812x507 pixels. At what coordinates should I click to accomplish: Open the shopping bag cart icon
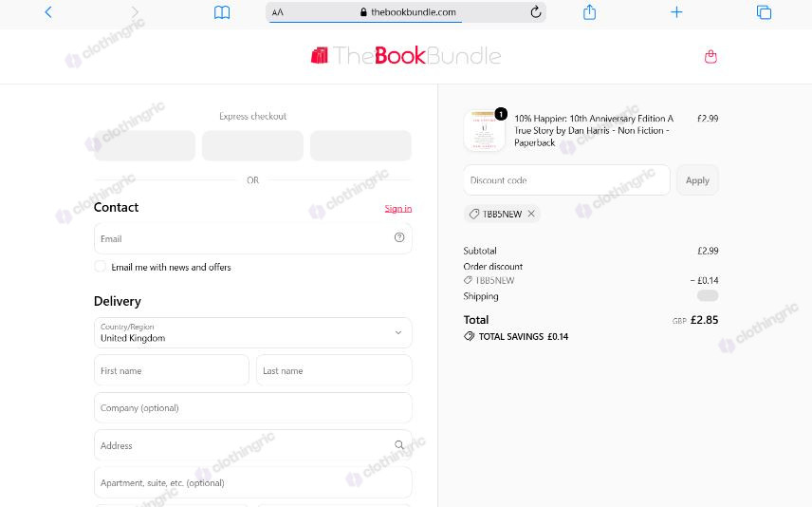(710, 57)
